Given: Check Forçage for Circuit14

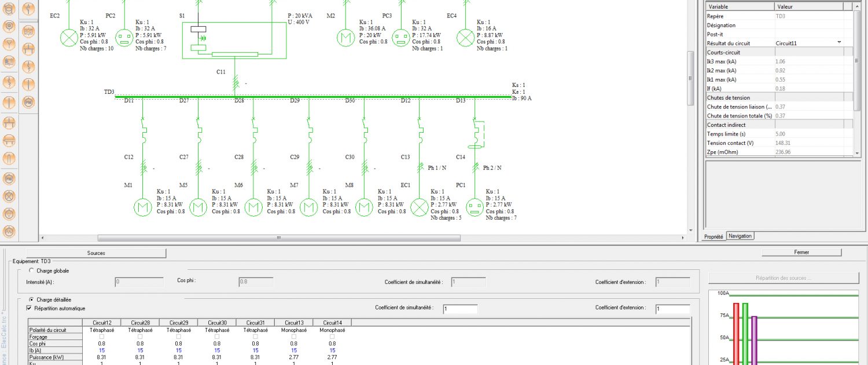Looking at the screenshot, I should 332,337.
